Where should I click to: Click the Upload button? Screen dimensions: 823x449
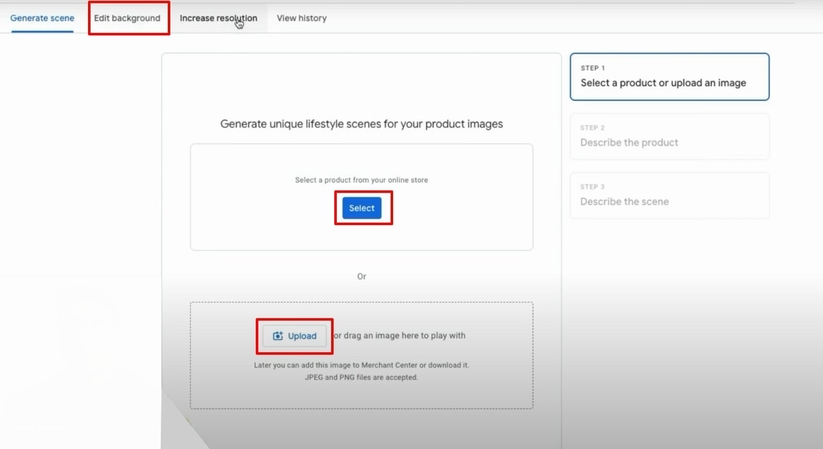[x=295, y=336]
